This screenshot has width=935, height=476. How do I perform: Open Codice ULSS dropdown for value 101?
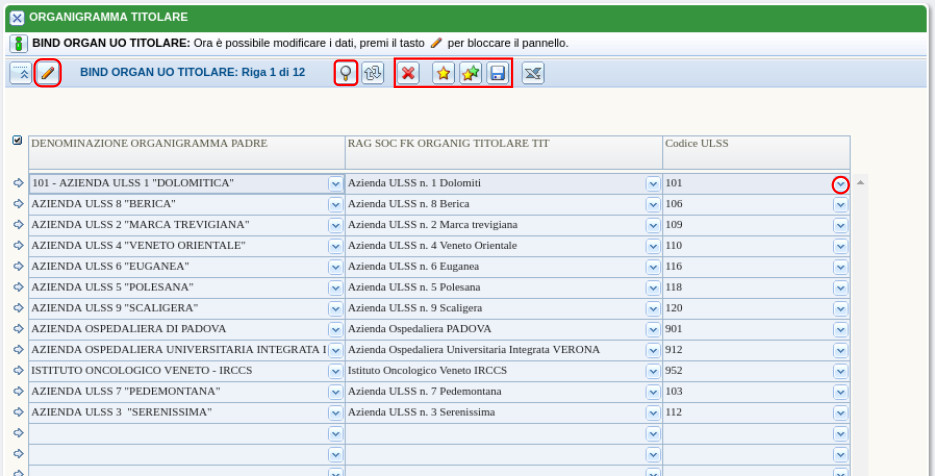click(840, 184)
